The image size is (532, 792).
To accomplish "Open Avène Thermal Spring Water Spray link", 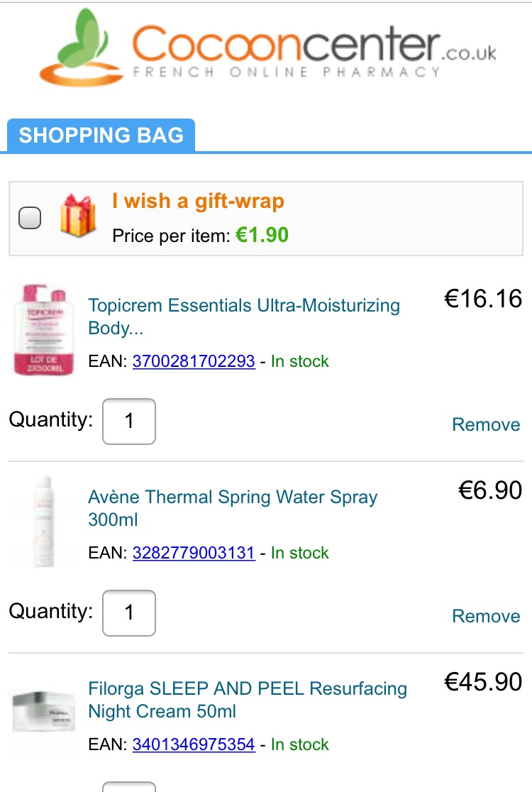I will (x=232, y=508).
